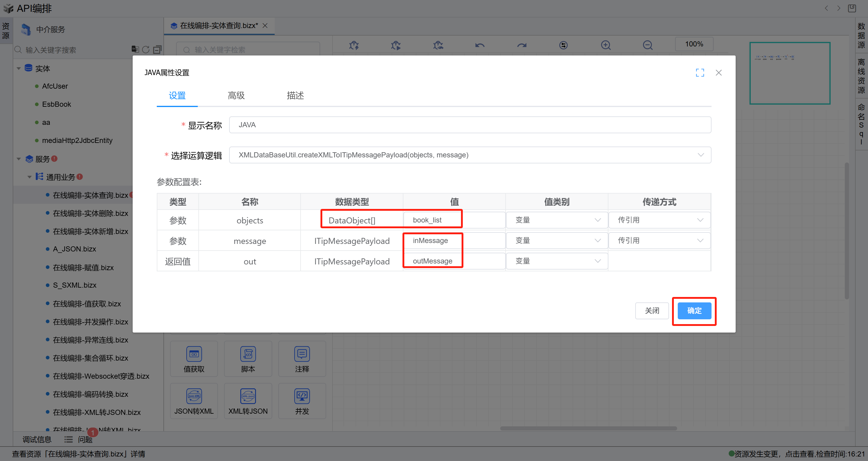Click refresh icon in resource panel

point(146,49)
